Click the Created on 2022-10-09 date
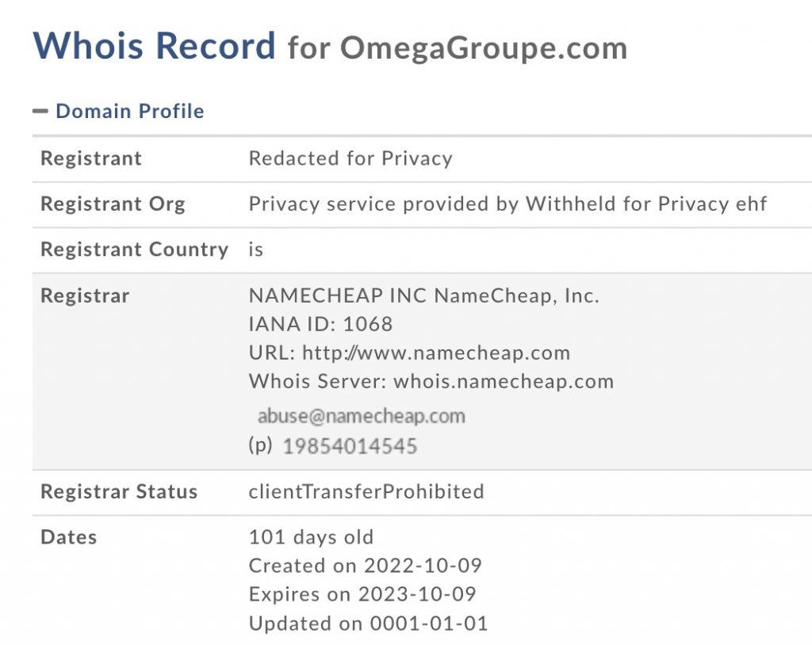 tap(365, 566)
